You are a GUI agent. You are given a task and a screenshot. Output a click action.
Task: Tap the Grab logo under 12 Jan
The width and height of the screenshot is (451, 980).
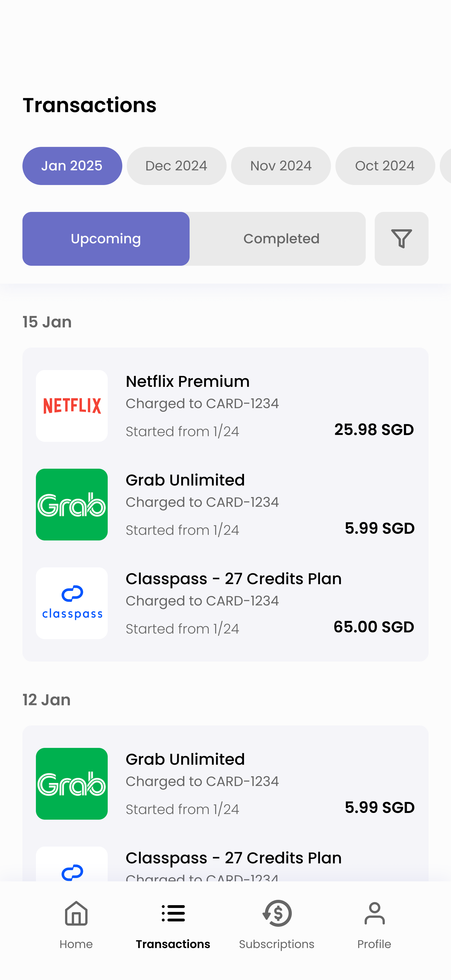(72, 783)
